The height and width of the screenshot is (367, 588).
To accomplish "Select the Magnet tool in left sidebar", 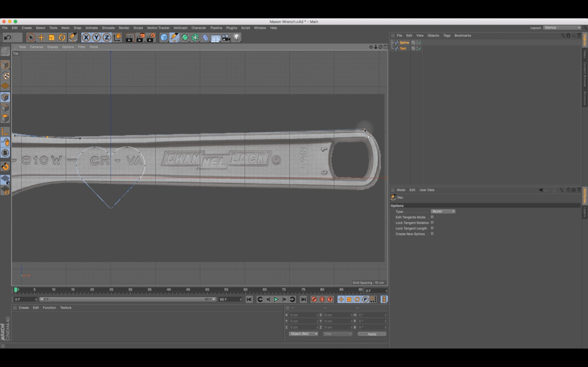I will coord(5,167).
